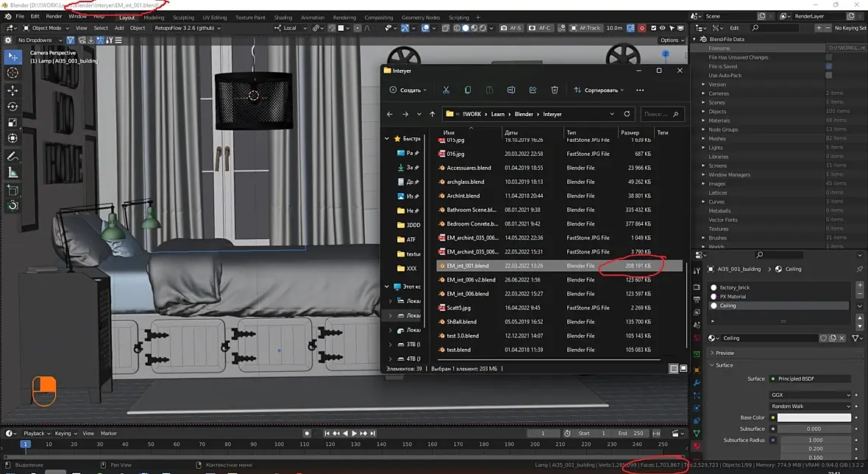The height and width of the screenshot is (474, 868).
Task: Click the Cut icon in Explorer toolbar
Action: pyautogui.click(x=446, y=90)
